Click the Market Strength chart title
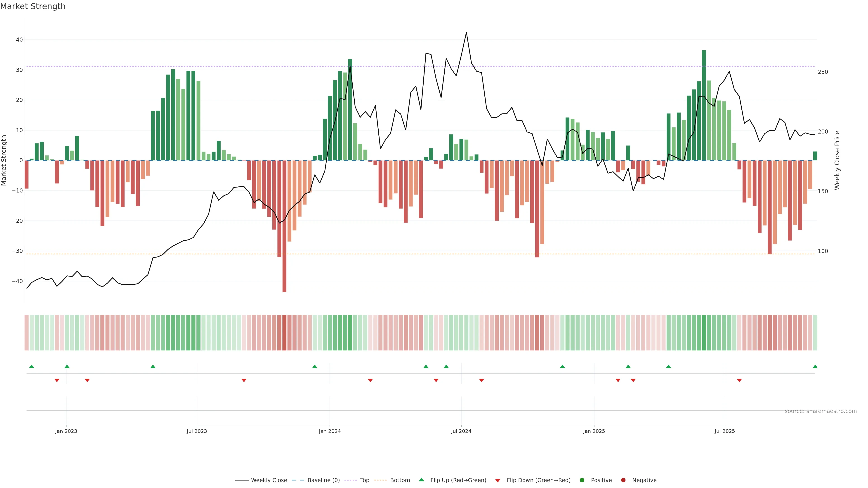The image size is (868, 488). (x=33, y=6)
